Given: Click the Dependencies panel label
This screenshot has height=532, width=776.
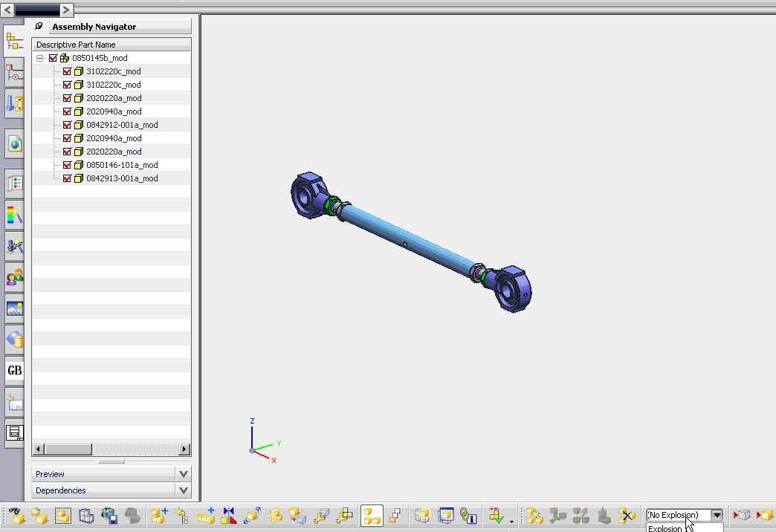Looking at the screenshot, I should tap(61, 490).
